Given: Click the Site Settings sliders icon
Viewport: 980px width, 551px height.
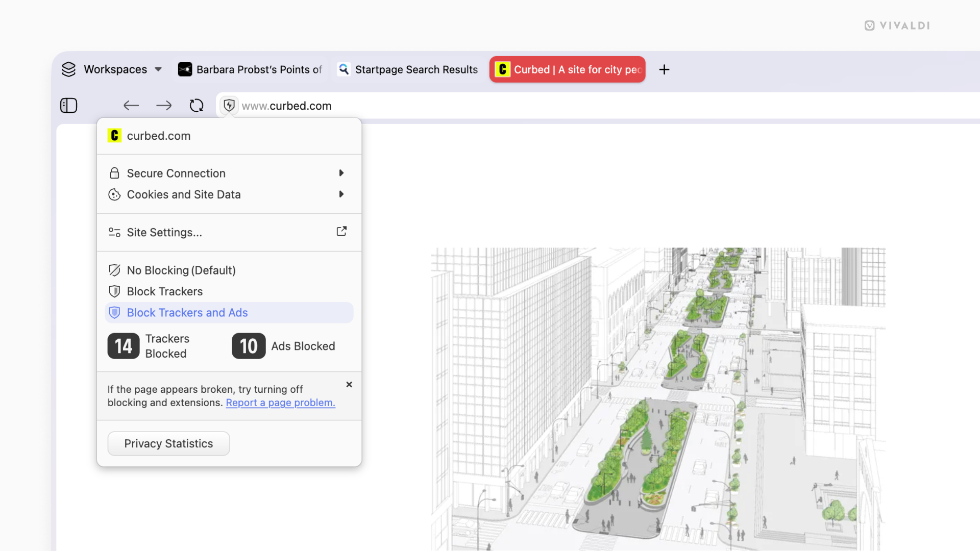Looking at the screenshot, I should [x=114, y=232].
